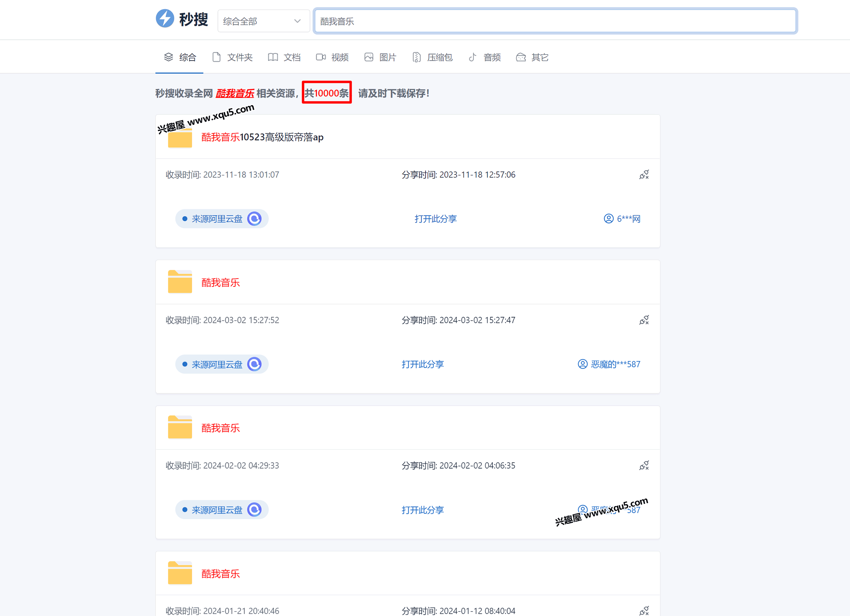Open result 酷我音乐10523高级版帝落ap

[262, 137]
